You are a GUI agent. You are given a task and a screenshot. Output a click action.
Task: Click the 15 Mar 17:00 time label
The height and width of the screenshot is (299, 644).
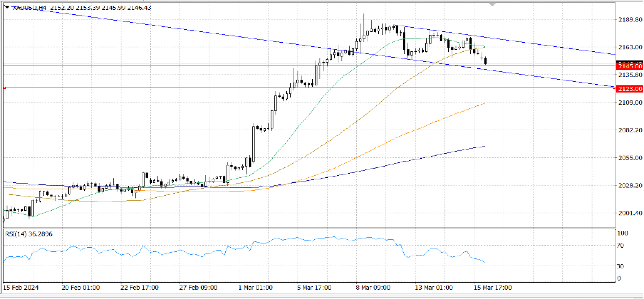(492, 288)
